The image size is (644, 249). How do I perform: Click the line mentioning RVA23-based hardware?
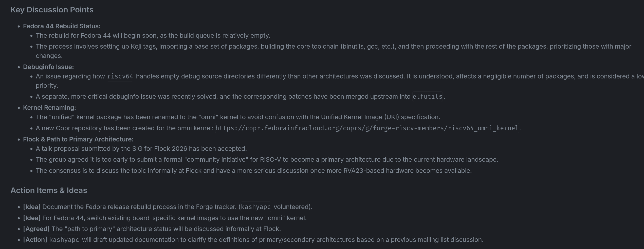point(253,171)
